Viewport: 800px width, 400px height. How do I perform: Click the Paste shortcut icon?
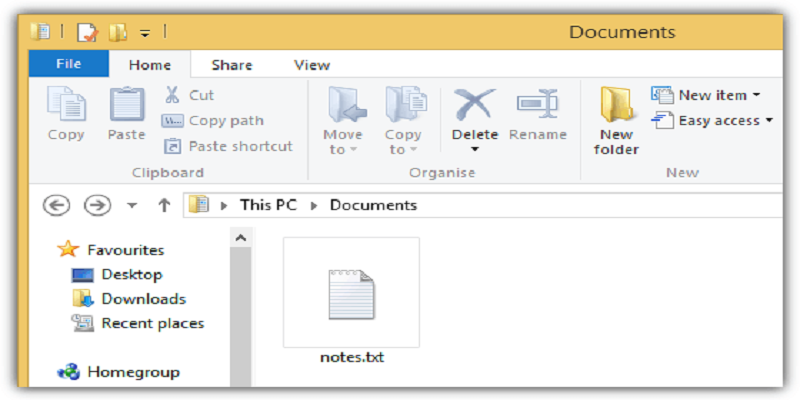tap(172, 146)
